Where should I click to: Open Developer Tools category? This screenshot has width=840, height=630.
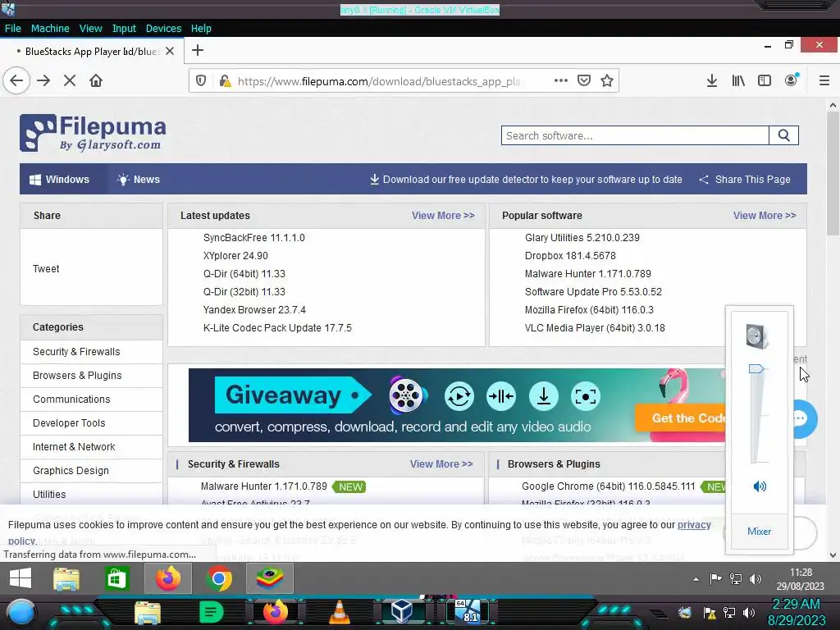tap(69, 423)
